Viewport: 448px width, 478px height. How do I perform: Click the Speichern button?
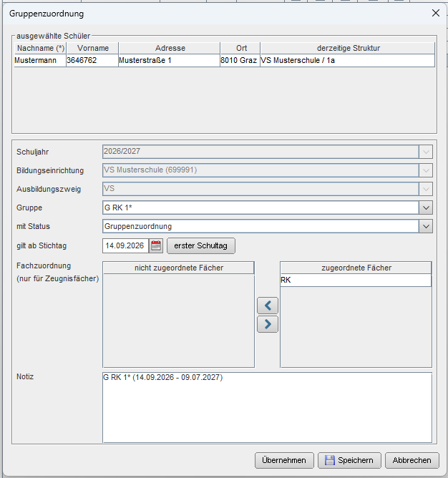(x=349, y=460)
